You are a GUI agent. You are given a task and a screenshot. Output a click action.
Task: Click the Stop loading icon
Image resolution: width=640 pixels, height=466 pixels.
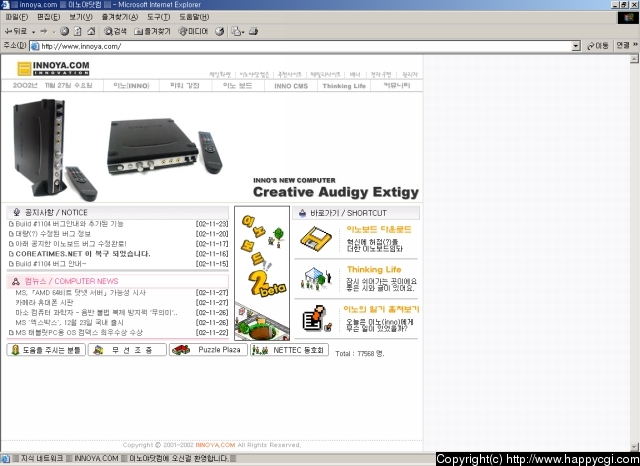tap(64, 31)
